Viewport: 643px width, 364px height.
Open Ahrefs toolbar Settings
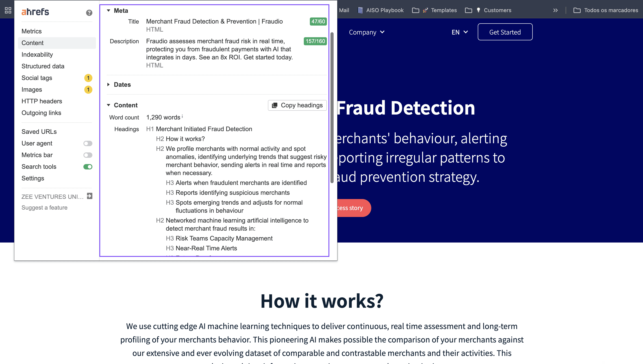(57, 178)
